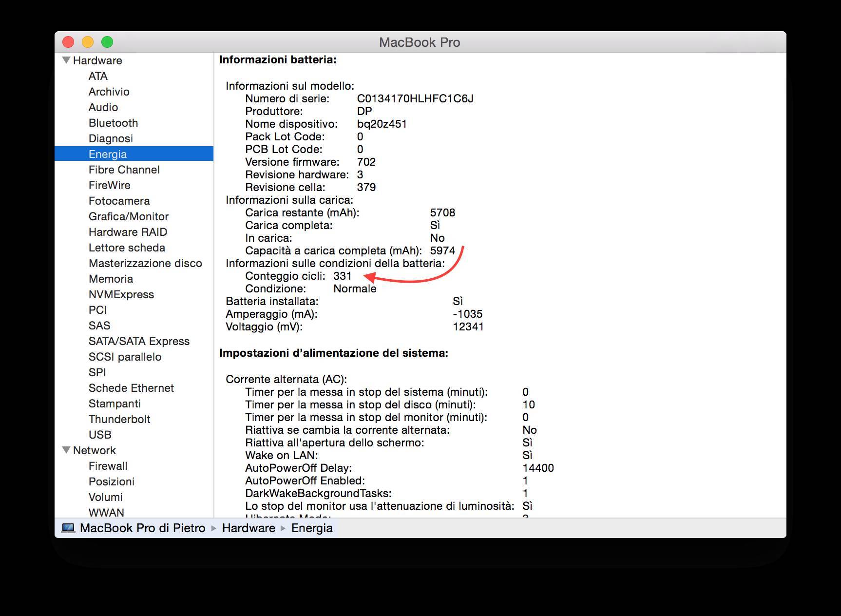Open the Audio hardware entry

(x=103, y=107)
